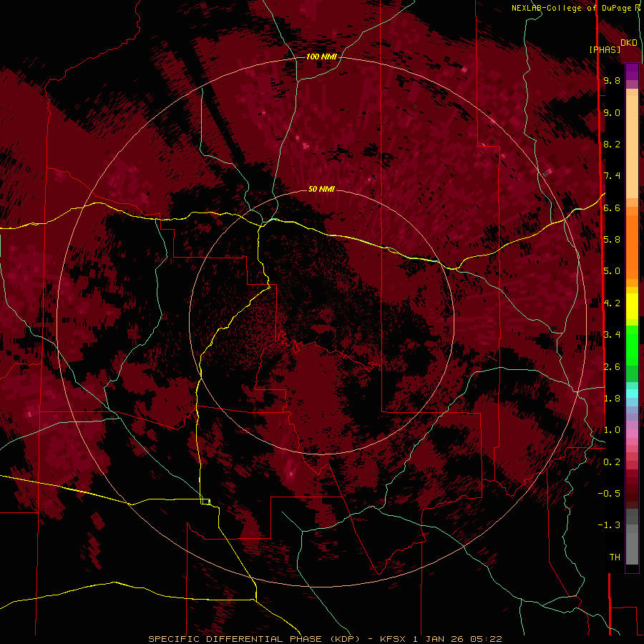Click the 3.4 scale value

[612, 335]
